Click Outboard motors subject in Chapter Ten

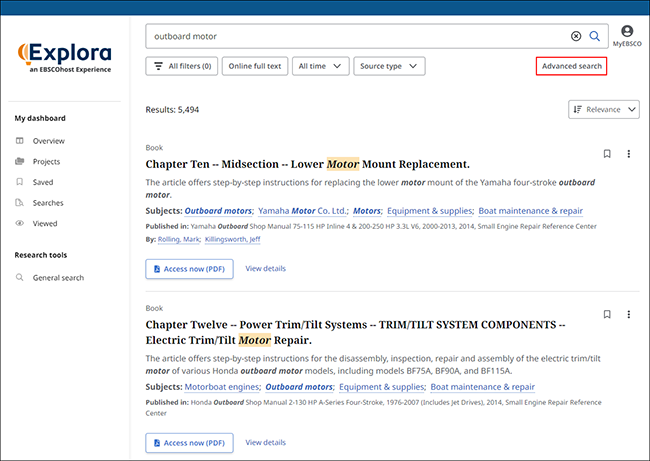218,211
